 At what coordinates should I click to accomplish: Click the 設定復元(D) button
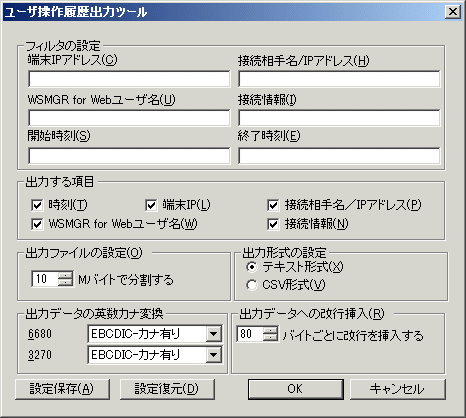pos(167,389)
